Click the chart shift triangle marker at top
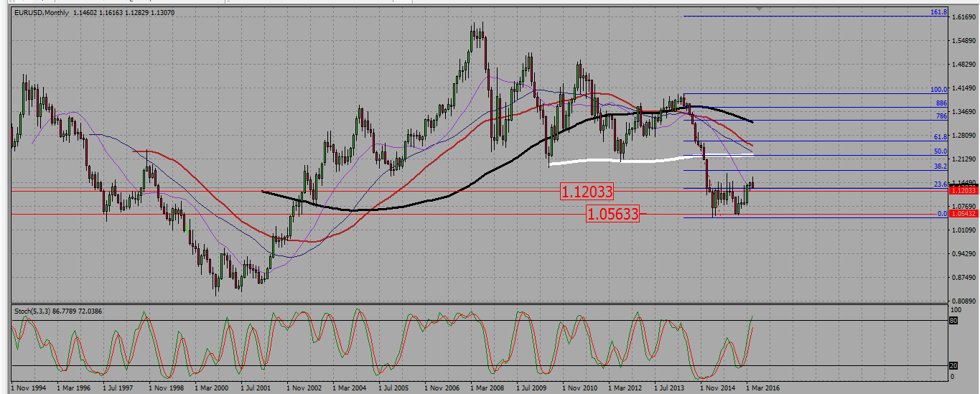The height and width of the screenshot is (394, 980). (778, 9)
